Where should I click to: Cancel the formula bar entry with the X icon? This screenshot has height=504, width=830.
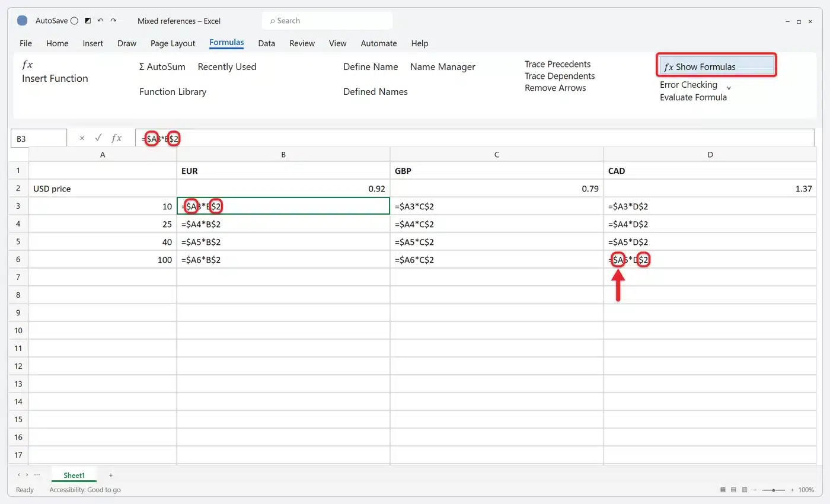[x=82, y=138]
